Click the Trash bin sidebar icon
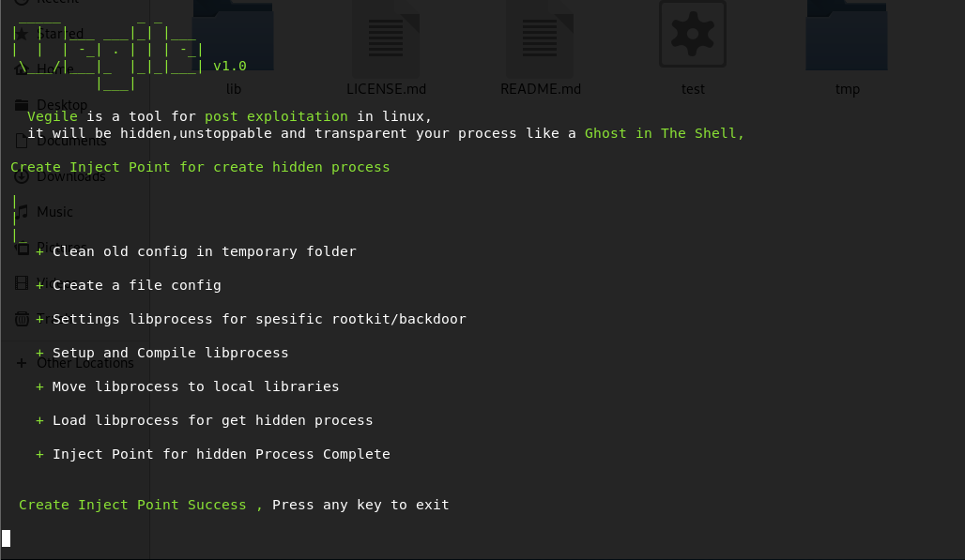 [22, 318]
